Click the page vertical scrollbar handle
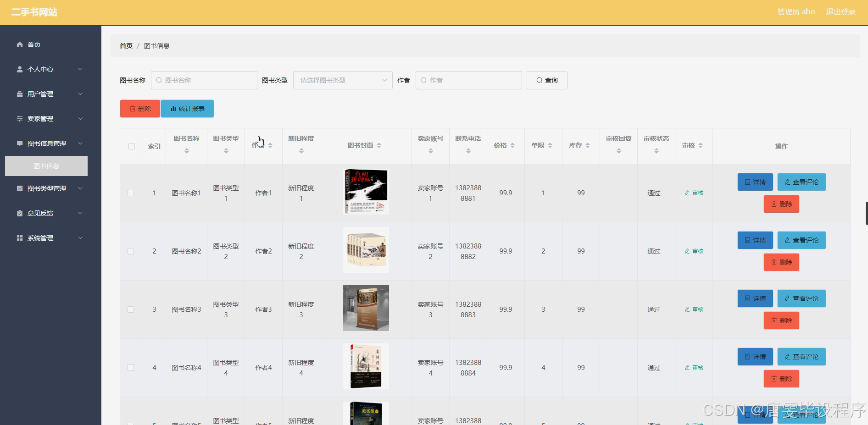868x425 pixels. tap(866, 213)
